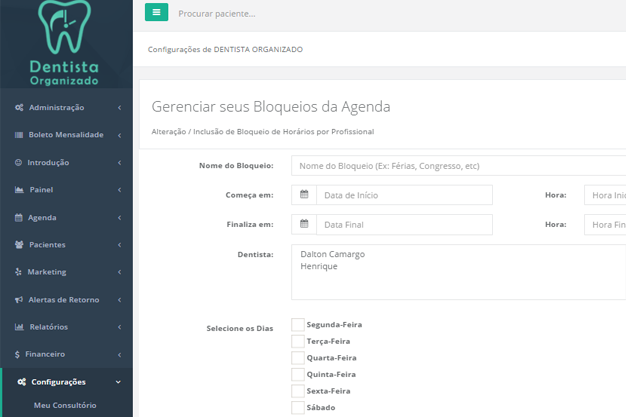The height and width of the screenshot is (417, 626).
Task: Click the Pacientes people icon
Action: [19, 245]
